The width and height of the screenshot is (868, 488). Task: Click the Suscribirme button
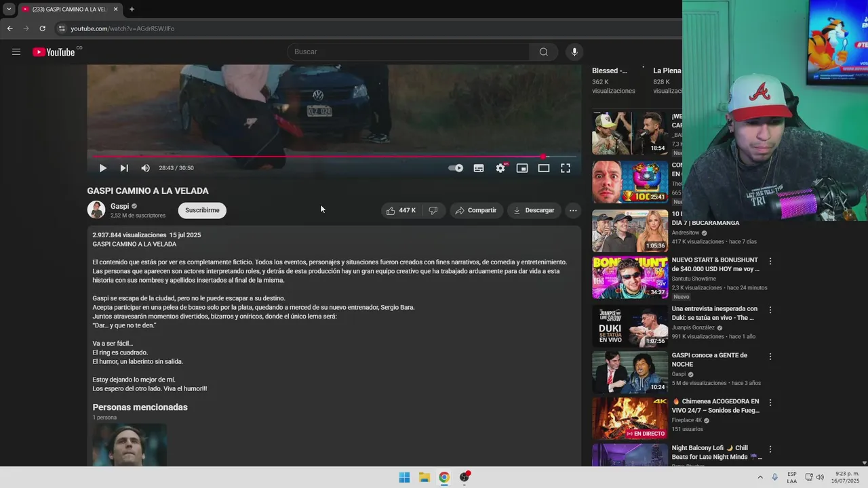click(202, 210)
